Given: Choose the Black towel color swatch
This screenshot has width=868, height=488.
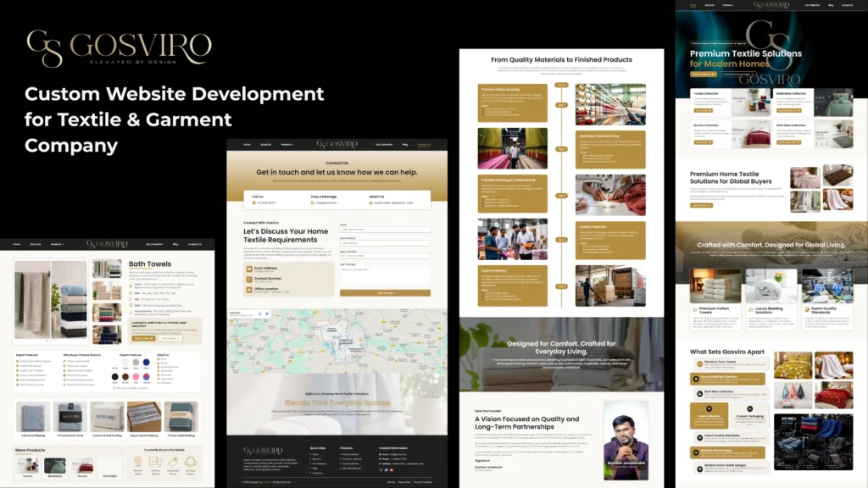Looking at the screenshot, I should [x=115, y=377].
